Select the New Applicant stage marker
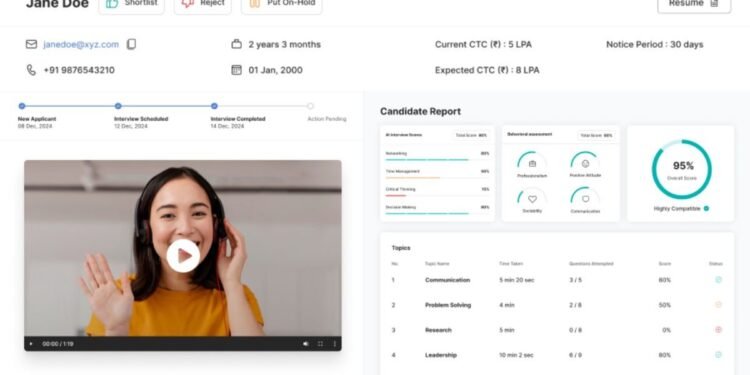 22,106
